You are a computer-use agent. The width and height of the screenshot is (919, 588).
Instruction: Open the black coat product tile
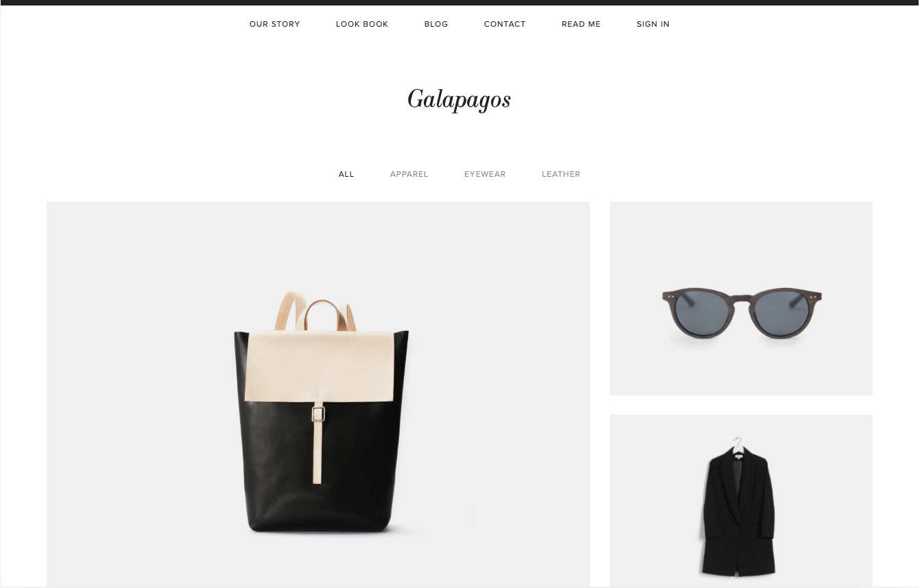coord(741,500)
